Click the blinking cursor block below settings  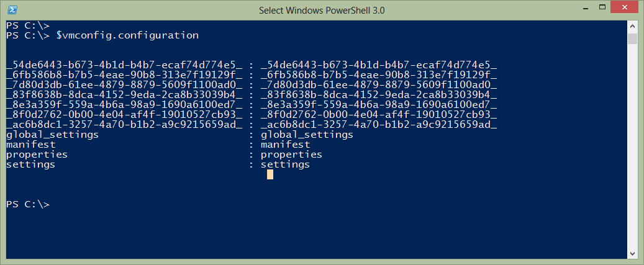[x=270, y=175]
